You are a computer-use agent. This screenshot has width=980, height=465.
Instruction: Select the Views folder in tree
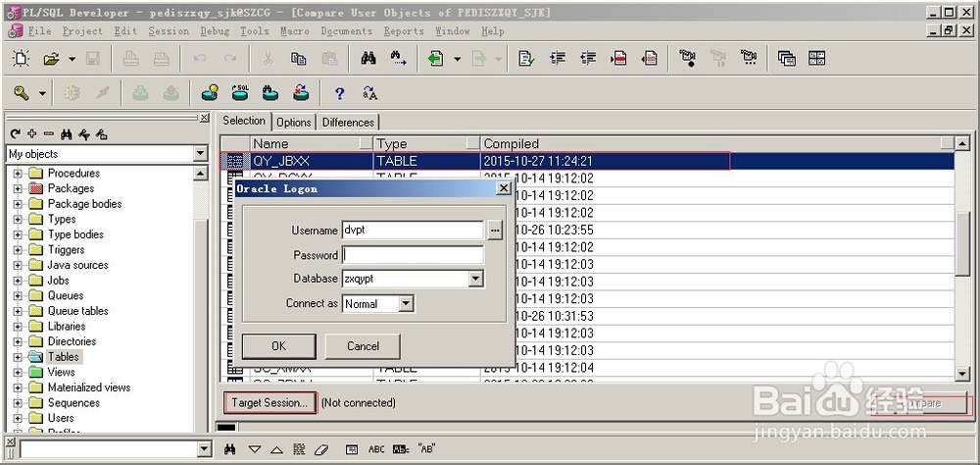tap(61, 372)
